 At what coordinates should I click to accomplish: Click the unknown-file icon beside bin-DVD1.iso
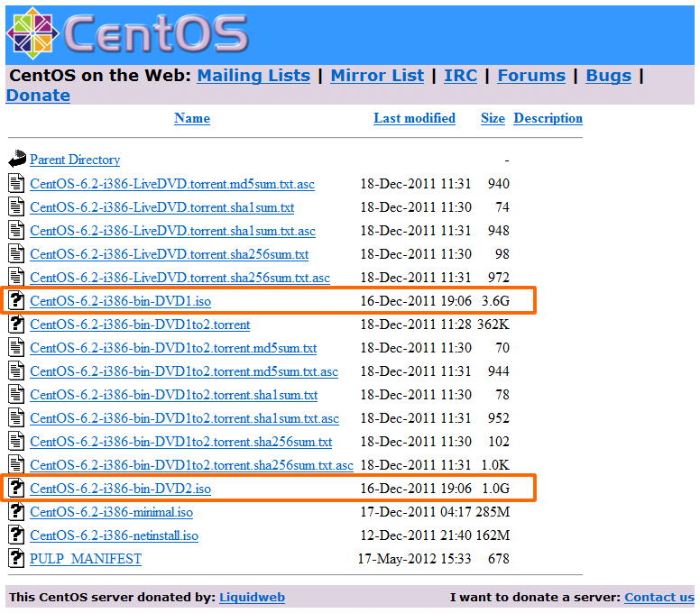[x=16, y=301]
